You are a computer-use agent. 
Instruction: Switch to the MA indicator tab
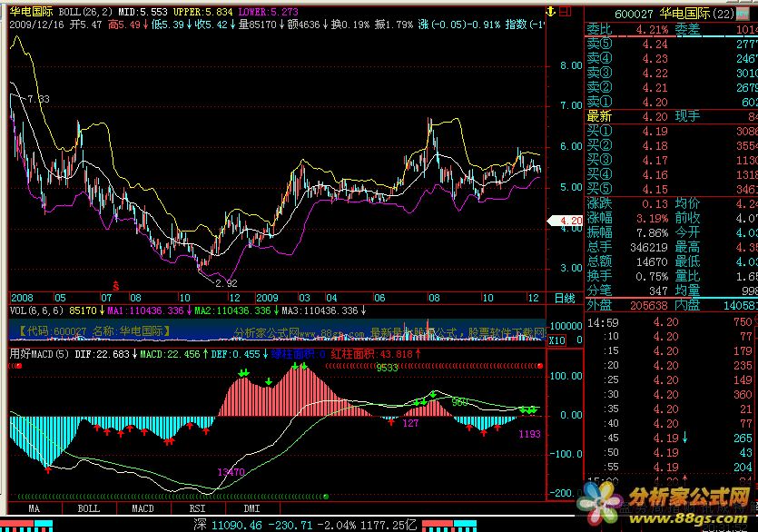coord(34,508)
